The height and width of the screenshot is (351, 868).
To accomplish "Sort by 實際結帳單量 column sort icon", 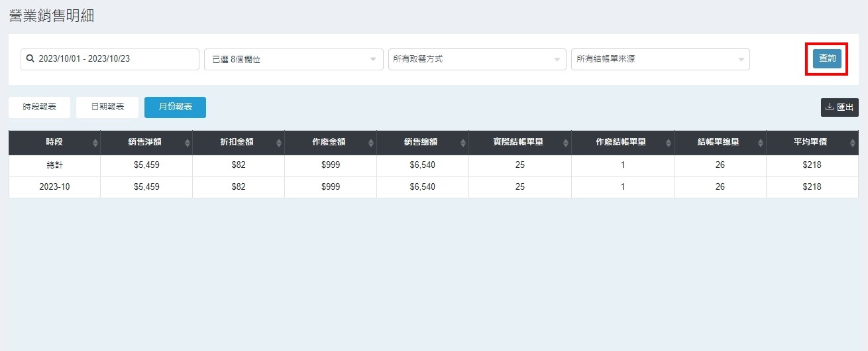I will (567, 143).
